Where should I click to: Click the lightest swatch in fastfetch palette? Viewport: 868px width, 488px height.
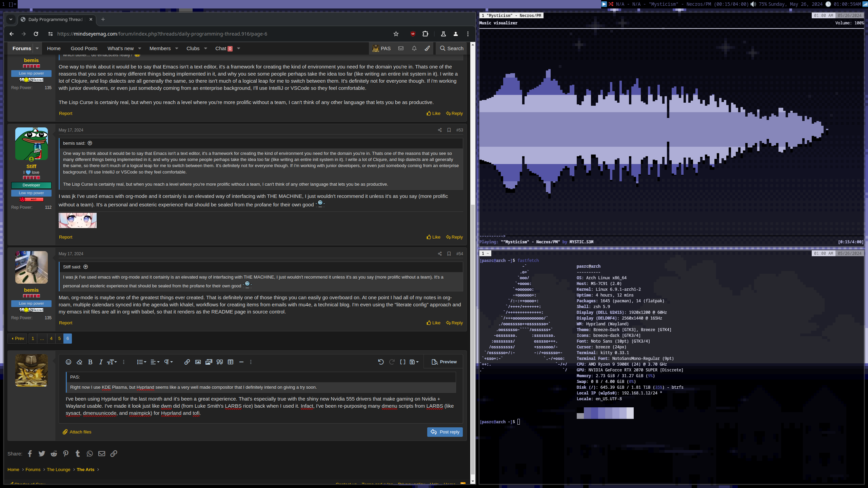pos(630,413)
